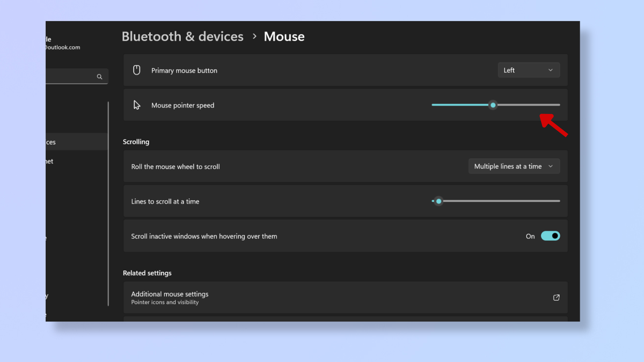Click the Mouse pointer speed slider handle
644x362 pixels.
pyautogui.click(x=493, y=105)
